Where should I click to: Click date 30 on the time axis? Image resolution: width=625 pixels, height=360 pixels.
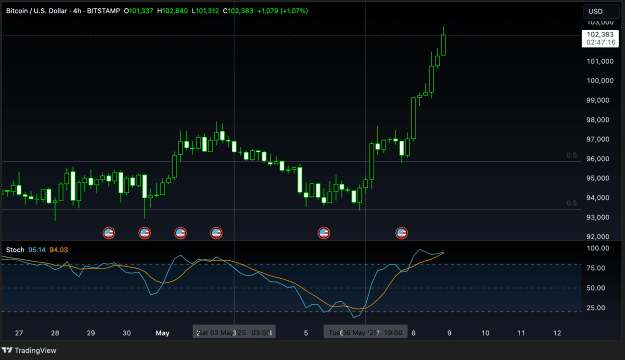click(x=126, y=333)
